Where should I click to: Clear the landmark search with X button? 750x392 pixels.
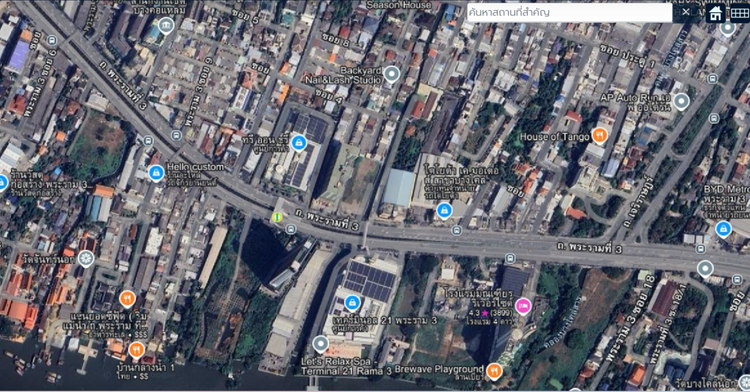[685, 12]
